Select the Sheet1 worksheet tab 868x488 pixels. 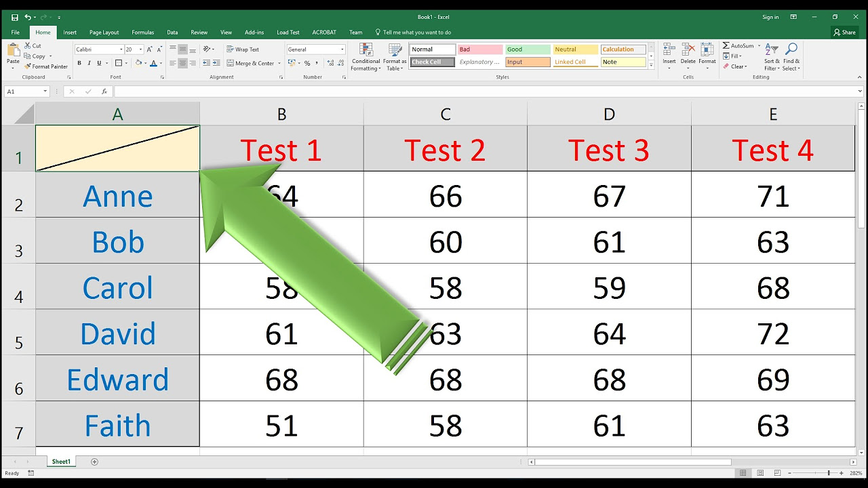tap(61, 462)
